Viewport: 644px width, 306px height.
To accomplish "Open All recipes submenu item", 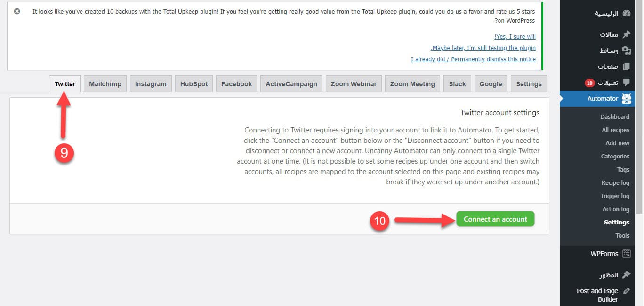I will [x=615, y=130].
